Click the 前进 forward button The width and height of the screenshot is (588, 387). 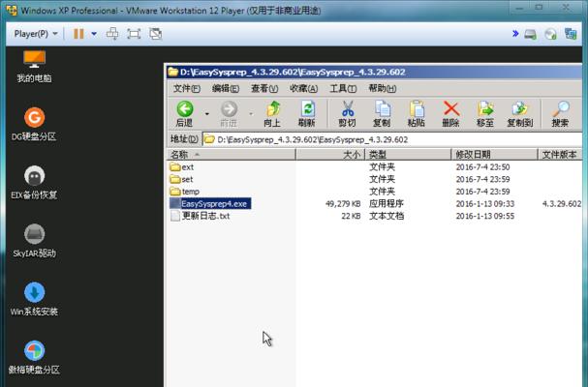[229, 113]
